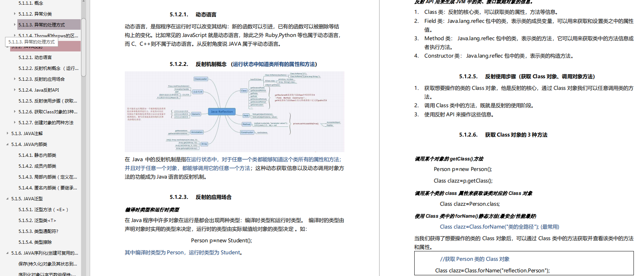Open bookmark 5.1.2.7. 创建对象的两种方法

coord(46,122)
